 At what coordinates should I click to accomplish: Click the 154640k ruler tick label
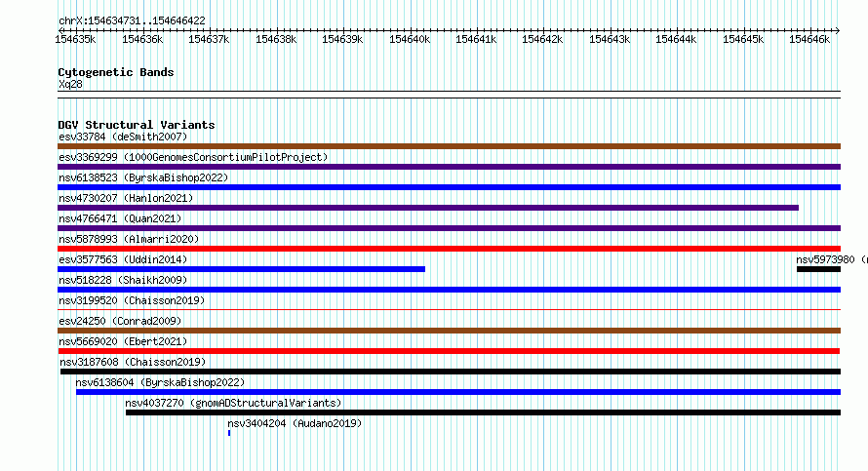pyautogui.click(x=409, y=39)
